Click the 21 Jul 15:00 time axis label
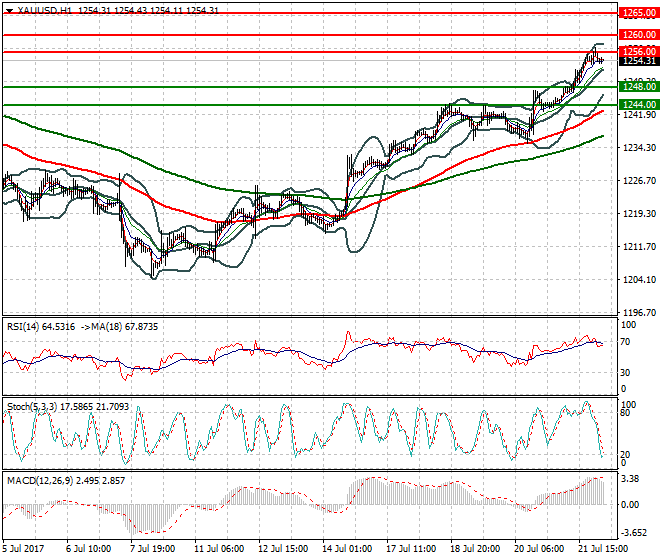Image resolution: width=660 pixels, height=560 pixels. [603, 549]
